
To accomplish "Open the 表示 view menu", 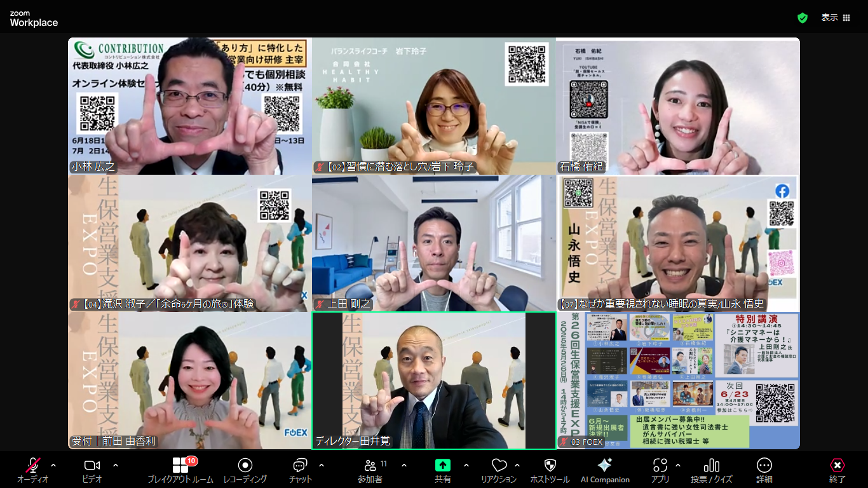I will pos(831,18).
